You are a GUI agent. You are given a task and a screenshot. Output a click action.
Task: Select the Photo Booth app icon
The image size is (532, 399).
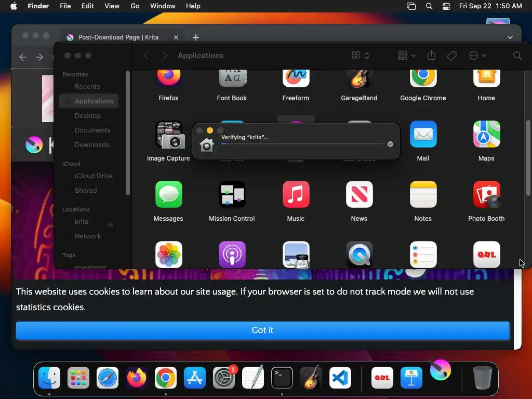486,194
